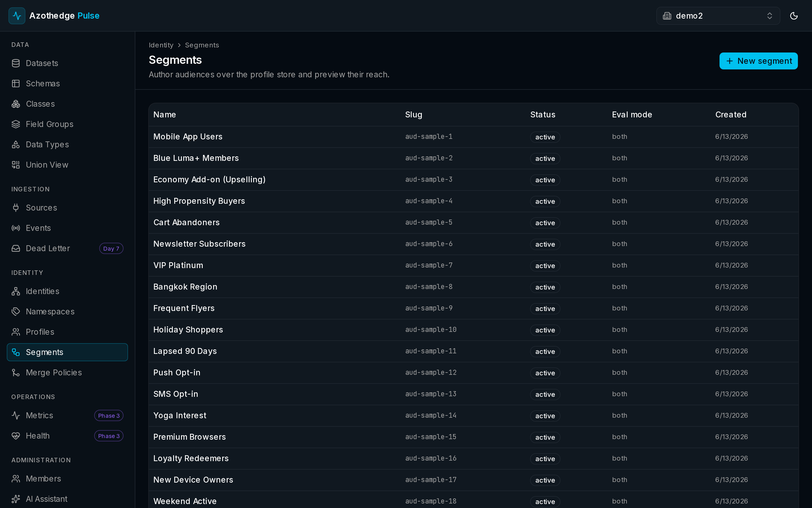Click the aud-sample-7 slug
The height and width of the screenshot is (508, 812).
429,265
